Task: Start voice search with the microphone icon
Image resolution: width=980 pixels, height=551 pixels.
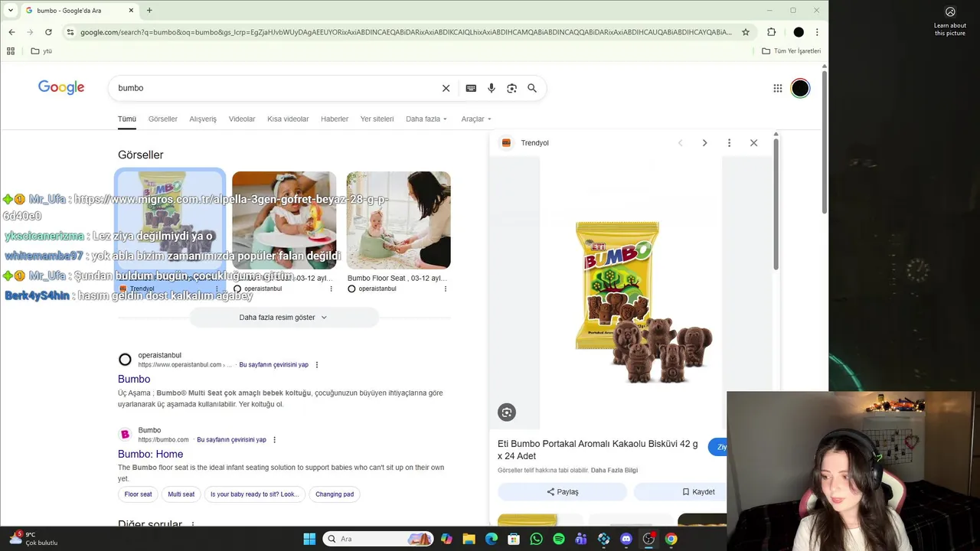Action: [x=492, y=88]
